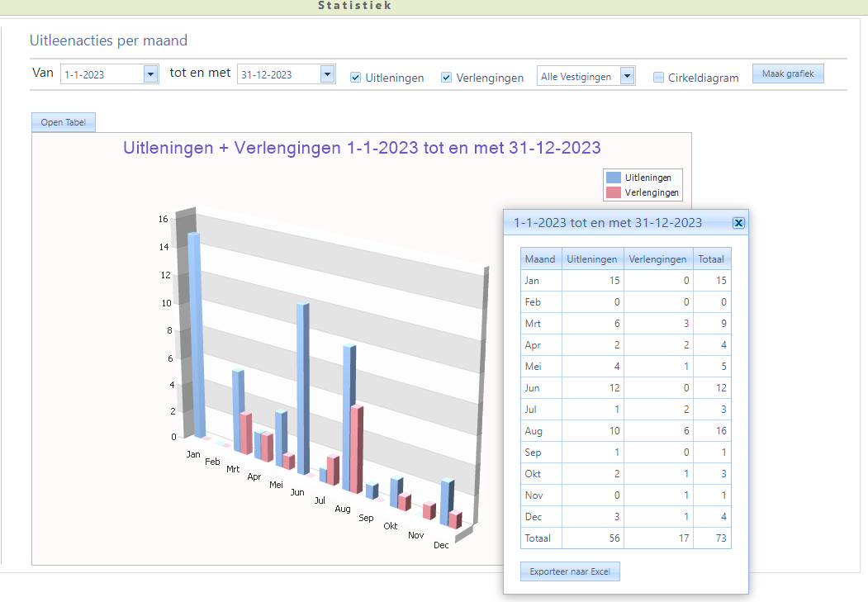Viewport: 868px width, 602px height.
Task: Close the 1-1-2023 tot en met 31-12-2023 popup
Action: (x=738, y=223)
